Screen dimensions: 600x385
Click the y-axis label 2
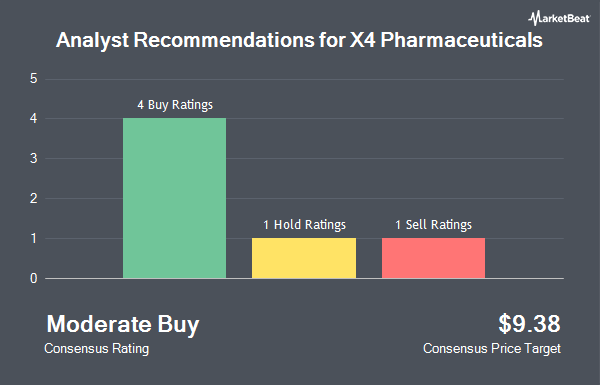click(34, 199)
